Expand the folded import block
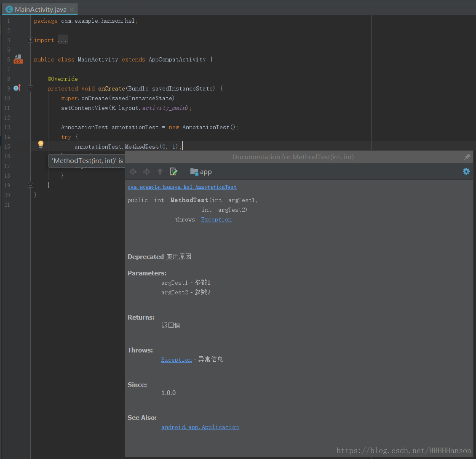Image resolution: width=476 pixels, height=459 pixels. (30, 40)
